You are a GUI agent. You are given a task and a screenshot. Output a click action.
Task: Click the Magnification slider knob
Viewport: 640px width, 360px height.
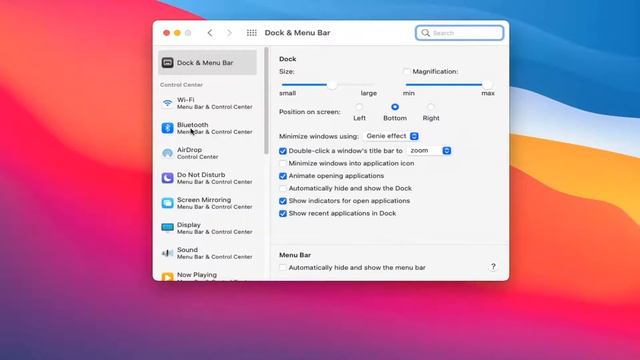[487, 84]
